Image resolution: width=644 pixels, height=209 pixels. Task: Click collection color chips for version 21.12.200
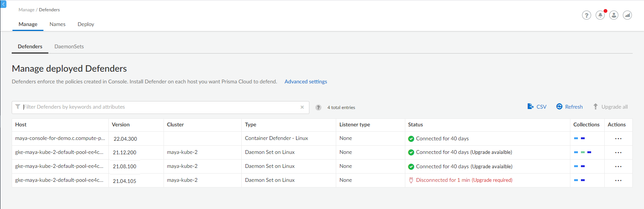(582, 152)
